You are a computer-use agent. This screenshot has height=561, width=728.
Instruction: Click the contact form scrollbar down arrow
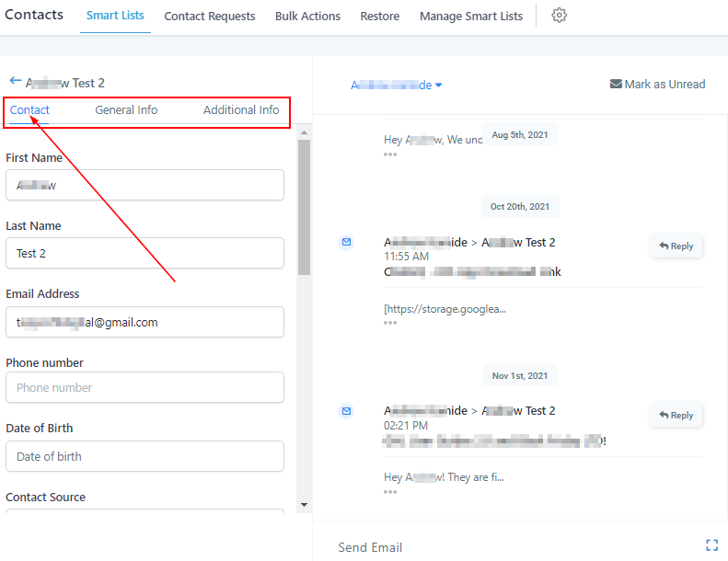click(304, 504)
